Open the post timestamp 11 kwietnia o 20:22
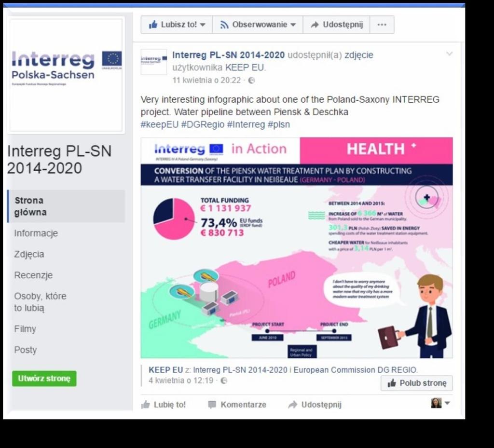The width and height of the screenshot is (494, 448). point(206,80)
